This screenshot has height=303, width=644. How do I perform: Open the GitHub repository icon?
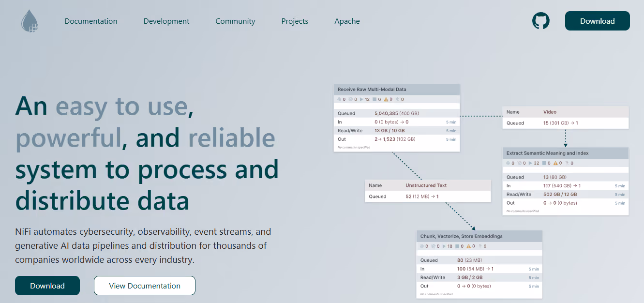(541, 21)
